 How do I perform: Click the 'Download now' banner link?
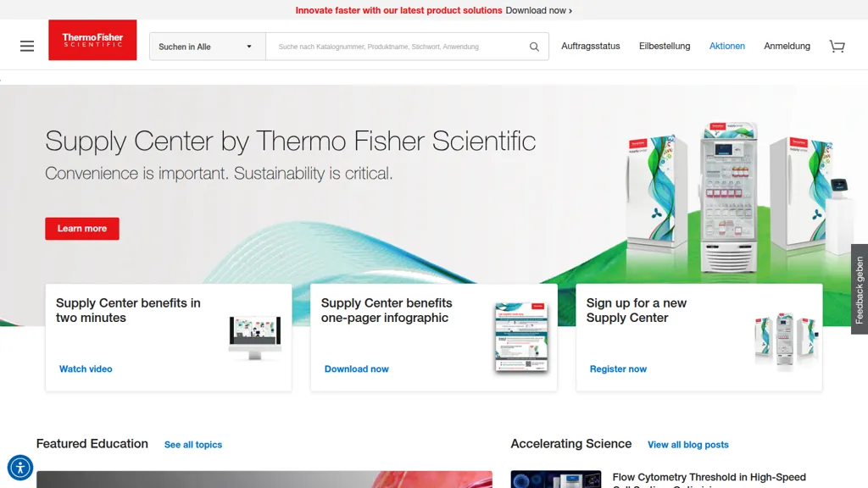(x=538, y=10)
